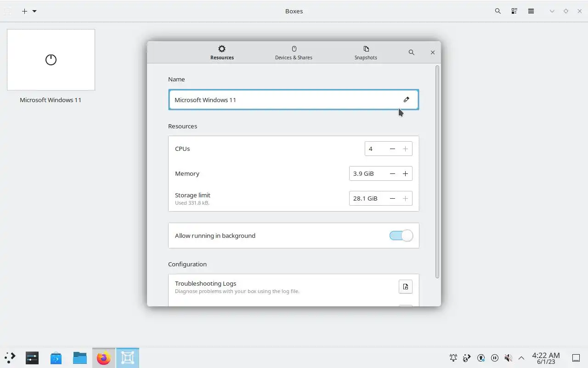Expand the dropdown arrow next to plus
Screen dimensions: 588x368
pyautogui.click(x=34, y=11)
